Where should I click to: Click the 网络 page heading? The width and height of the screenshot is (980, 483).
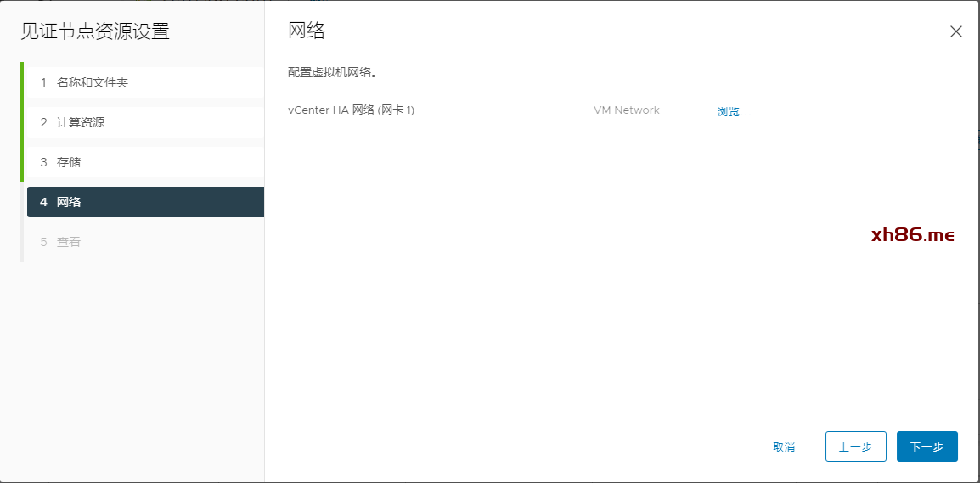(307, 31)
